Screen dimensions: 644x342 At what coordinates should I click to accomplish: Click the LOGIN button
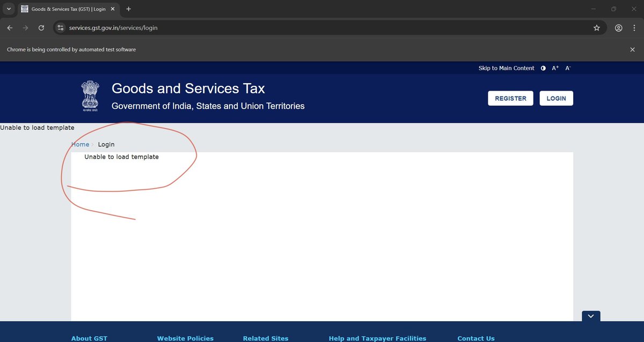pyautogui.click(x=556, y=98)
